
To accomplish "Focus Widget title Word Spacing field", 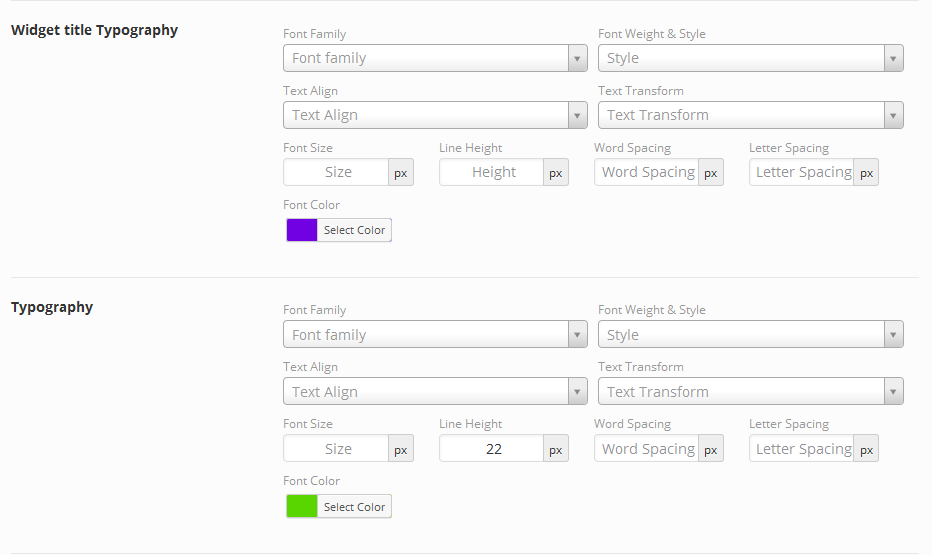I will [x=647, y=172].
